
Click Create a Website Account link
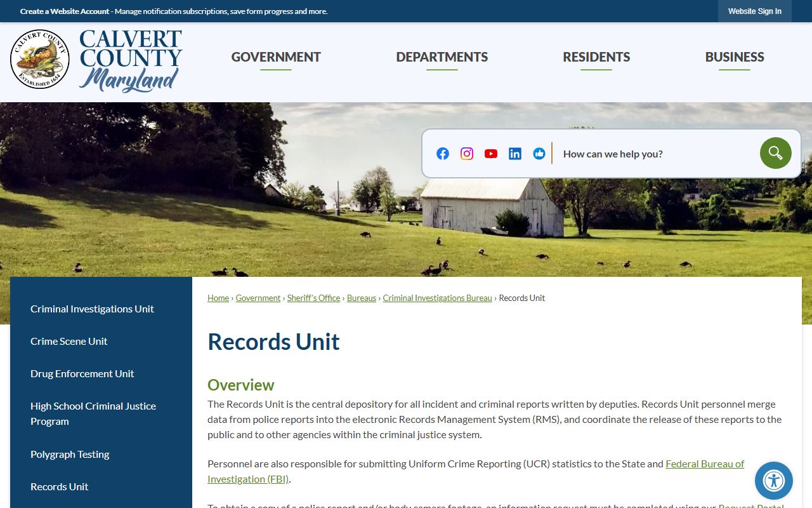coord(65,11)
